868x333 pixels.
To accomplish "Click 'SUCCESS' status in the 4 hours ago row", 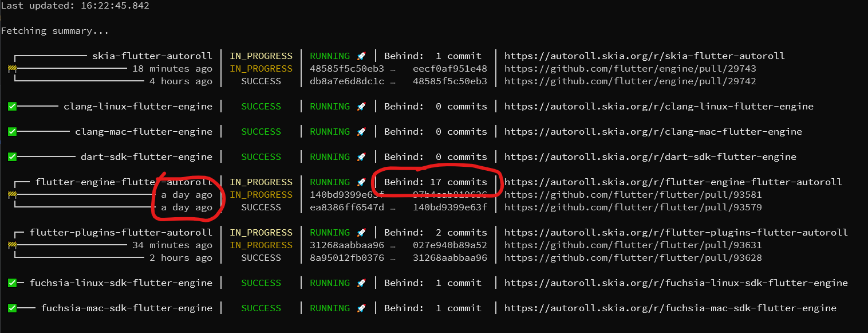I will coord(261,81).
